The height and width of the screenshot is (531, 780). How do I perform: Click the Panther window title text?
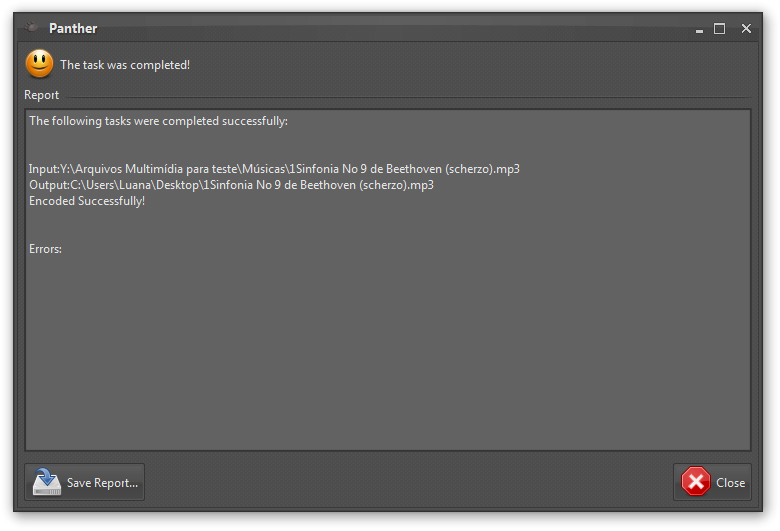(x=73, y=29)
